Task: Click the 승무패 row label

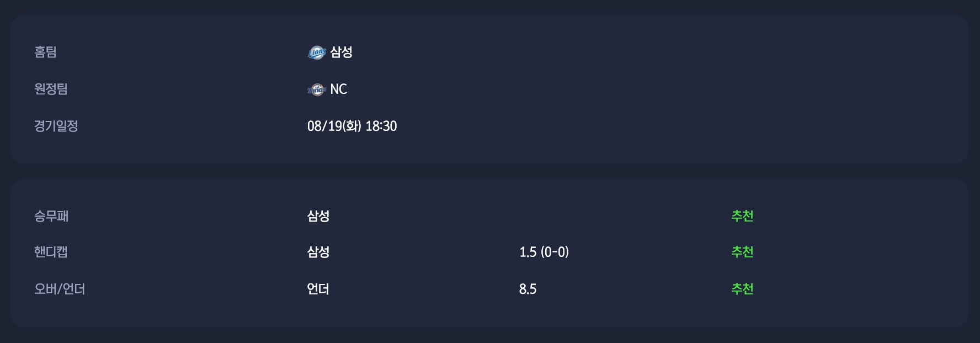Action: click(x=51, y=216)
